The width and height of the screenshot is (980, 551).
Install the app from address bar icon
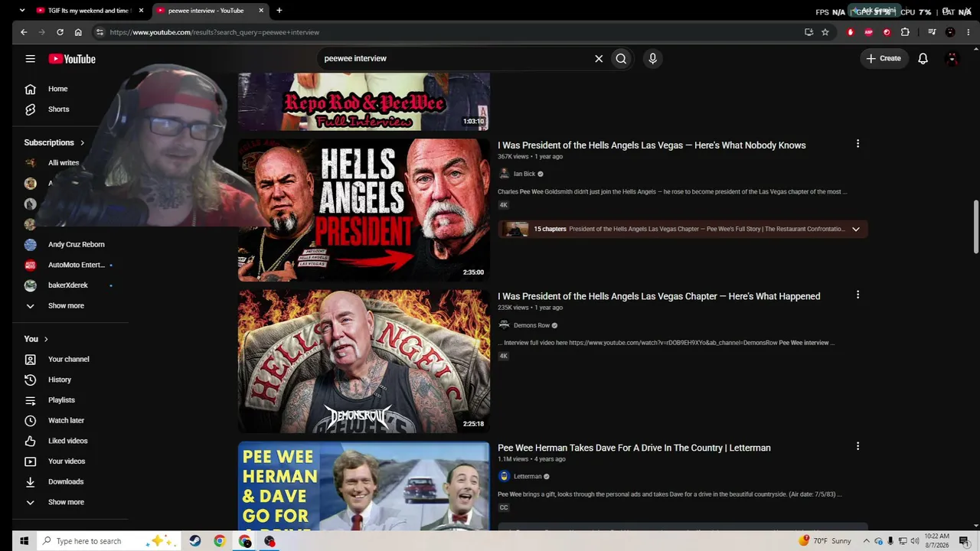coord(808,32)
